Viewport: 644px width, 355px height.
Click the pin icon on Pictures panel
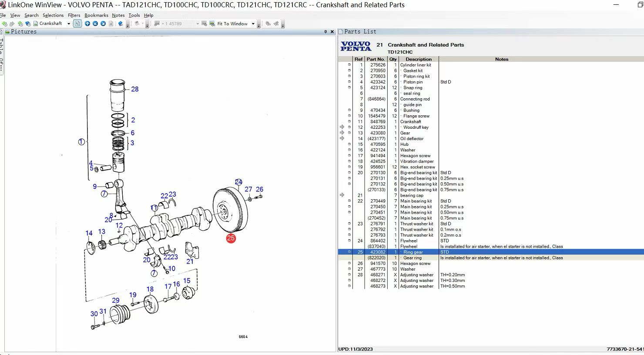(325, 32)
